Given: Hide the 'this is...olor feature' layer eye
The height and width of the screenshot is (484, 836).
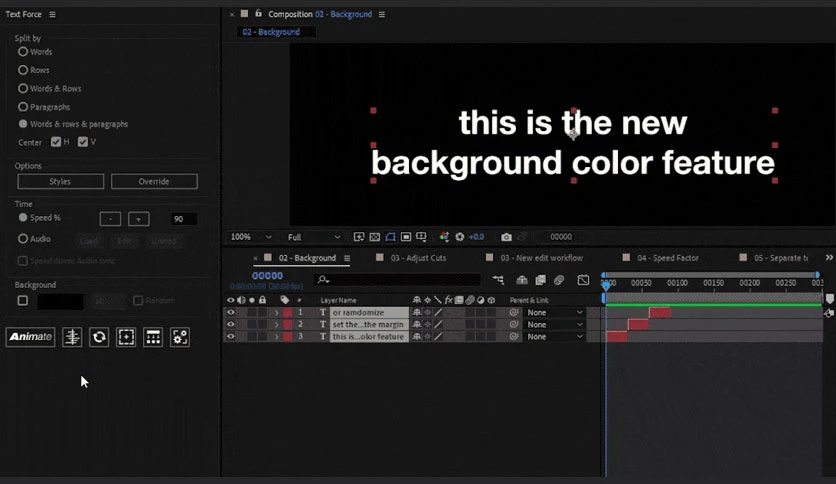Looking at the screenshot, I should coord(230,336).
